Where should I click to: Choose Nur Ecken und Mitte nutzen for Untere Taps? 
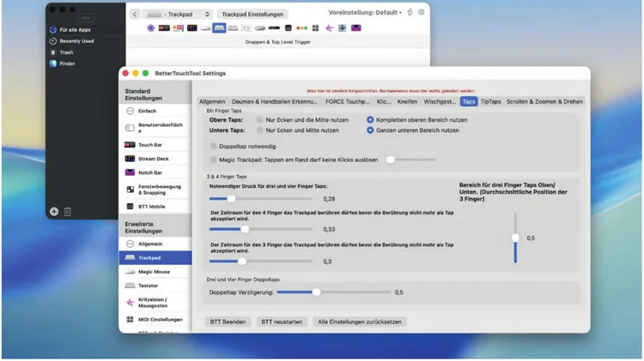coord(260,131)
